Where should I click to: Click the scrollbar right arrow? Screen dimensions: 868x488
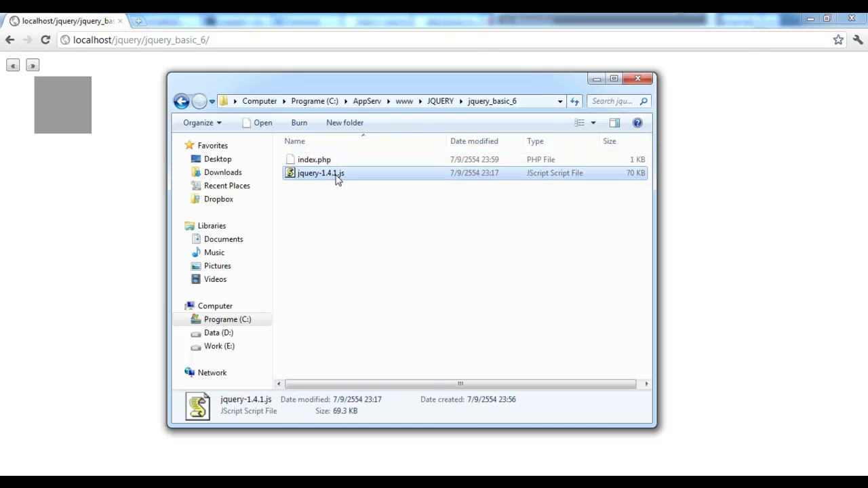tap(646, 384)
